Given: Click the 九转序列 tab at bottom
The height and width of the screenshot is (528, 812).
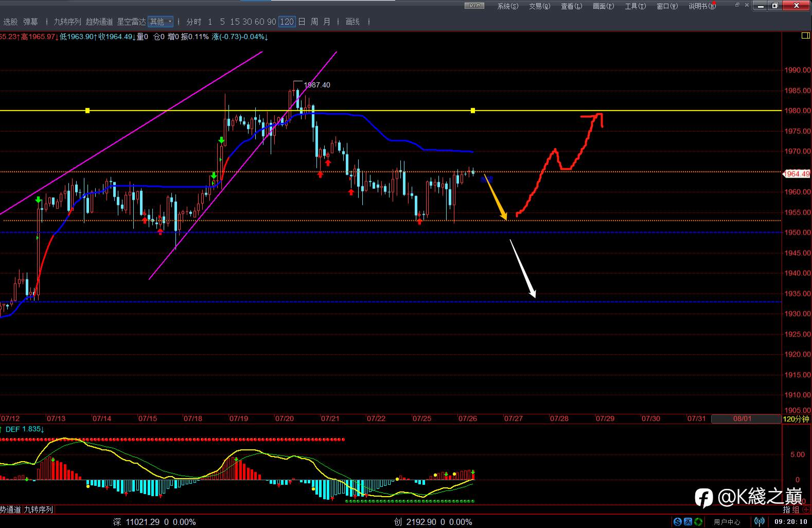Looking at the screenshot, I should (39, 509).
